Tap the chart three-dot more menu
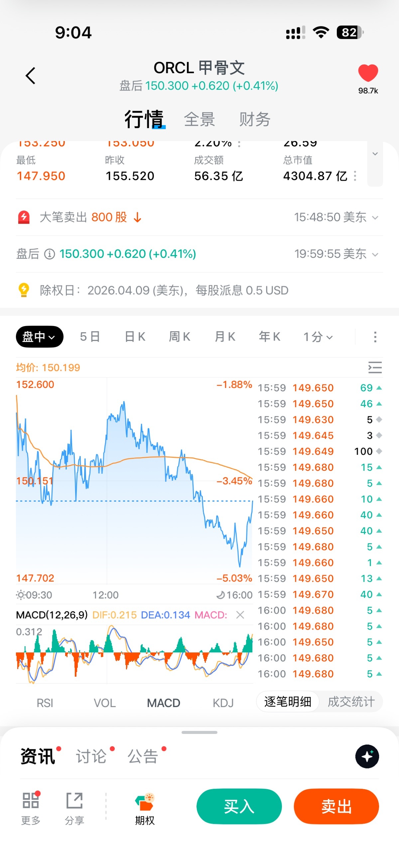 pyautogui.click(x=375, y=337)
